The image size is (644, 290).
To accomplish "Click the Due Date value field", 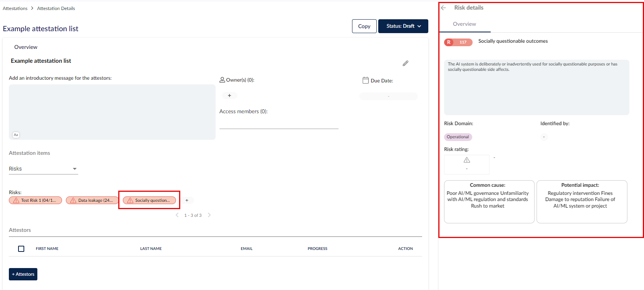I will pyautogui.click(x=389, y=96).
